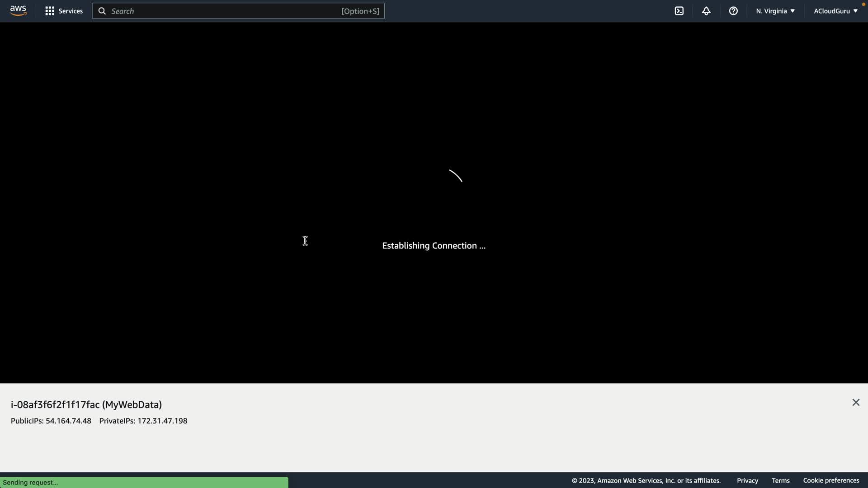This screenshot has height=488, width=868.
Task: Open the Privacy link in footer
Action: pos(747,480)
